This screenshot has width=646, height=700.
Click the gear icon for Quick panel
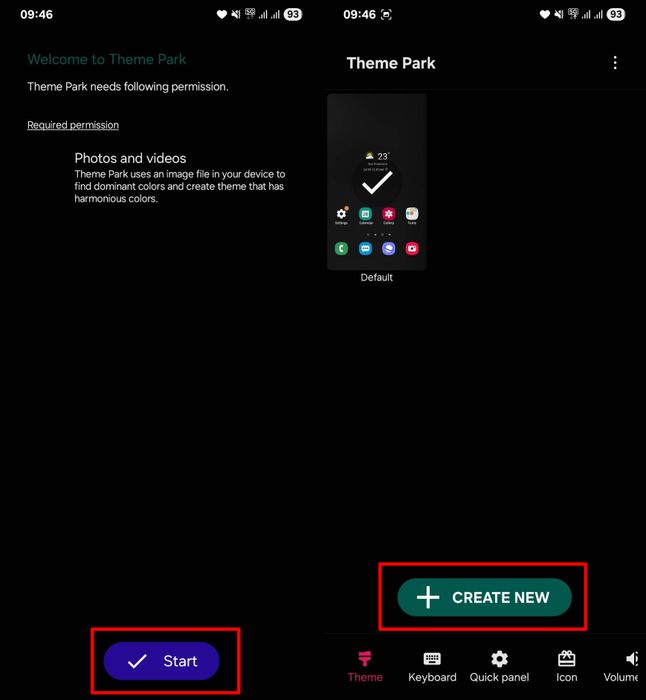click(499, 659)
